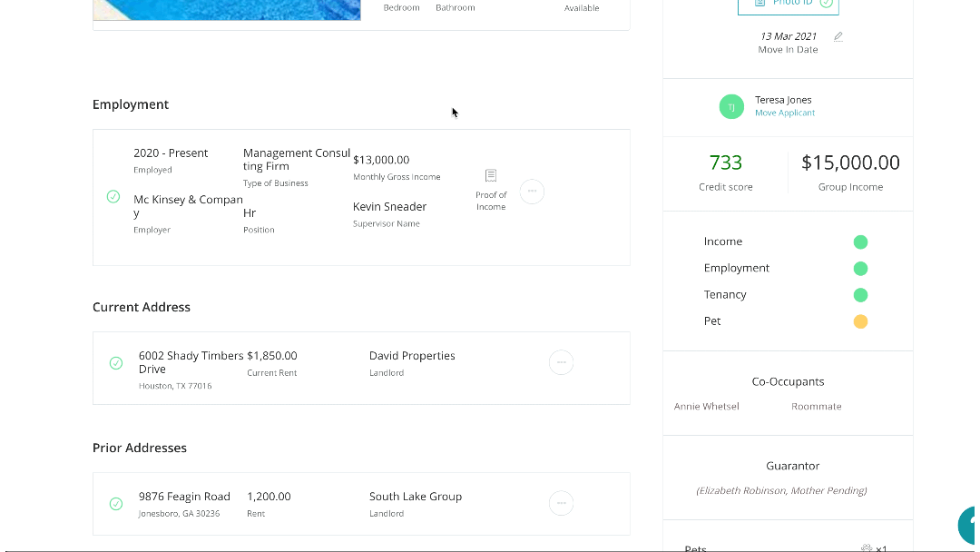Click the green Income status dot
The image size is (980, 552).
(x=860, y=242)
